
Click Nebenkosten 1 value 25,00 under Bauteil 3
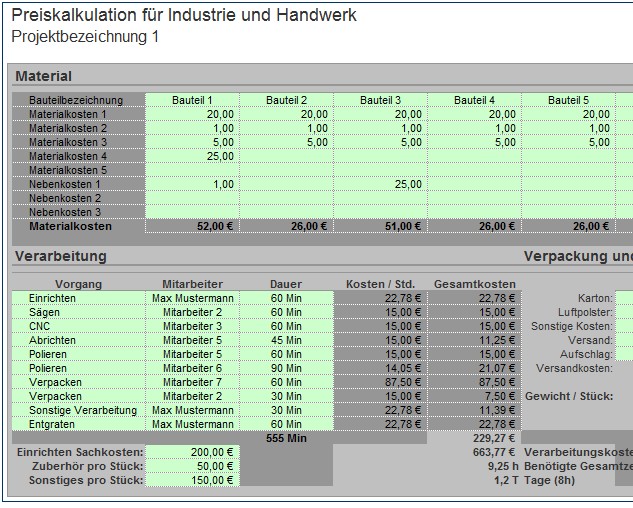380,184
